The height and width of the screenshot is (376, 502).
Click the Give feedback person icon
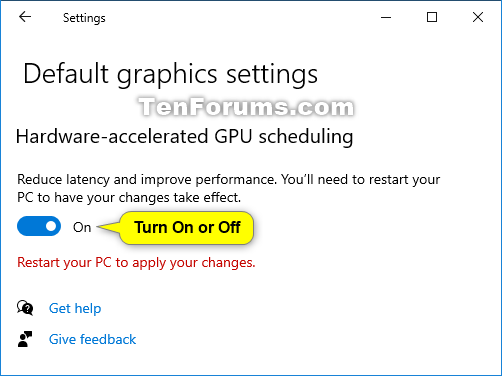coord(25,339)
